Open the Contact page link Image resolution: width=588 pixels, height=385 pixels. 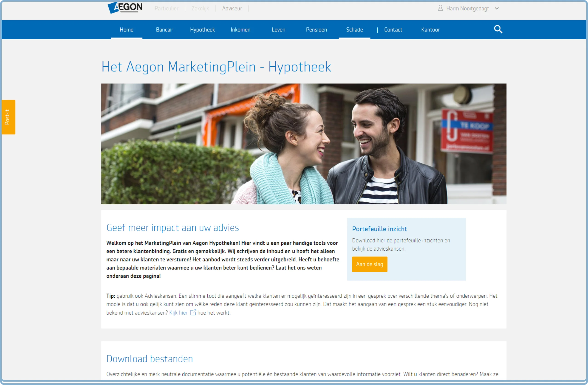pos(393,30)
